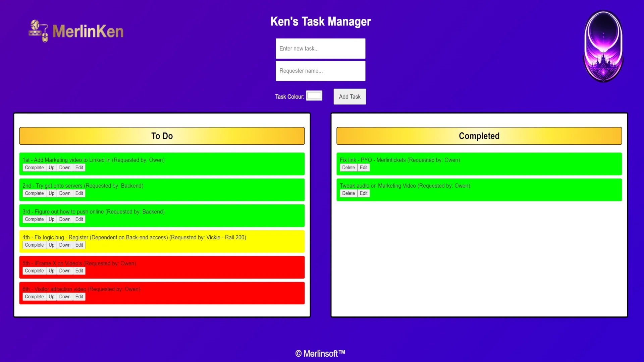Click the 'Enter new task' input field
Screen dimensions: 644x362
click(x=320, y=49)
